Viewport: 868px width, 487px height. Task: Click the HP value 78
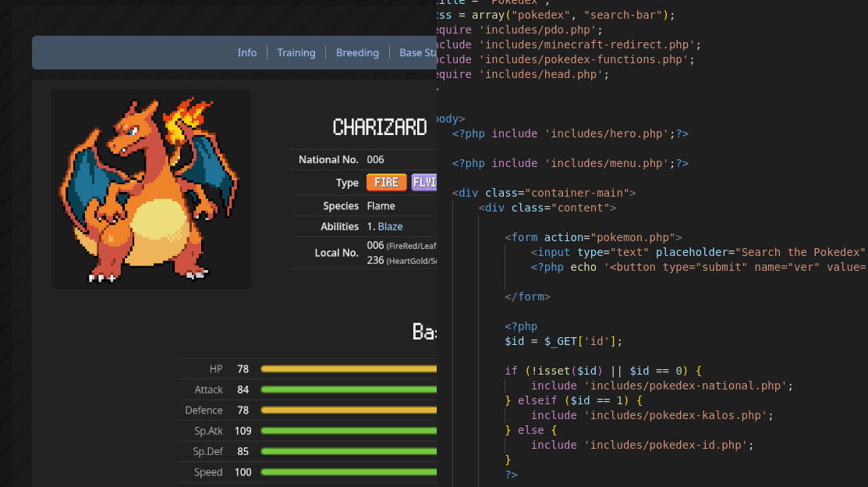[x=243, y=369]
